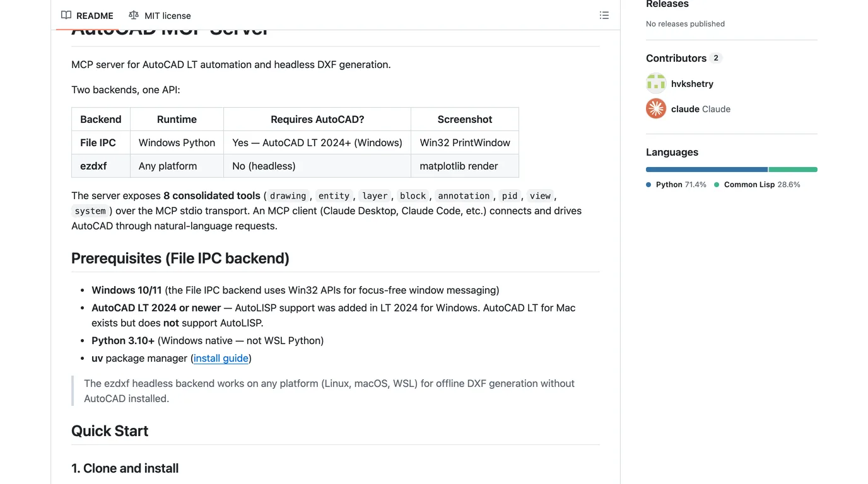Screen dimensions: 868x484
Task: Click the 'system' code tag
Action: click(90, 210)
